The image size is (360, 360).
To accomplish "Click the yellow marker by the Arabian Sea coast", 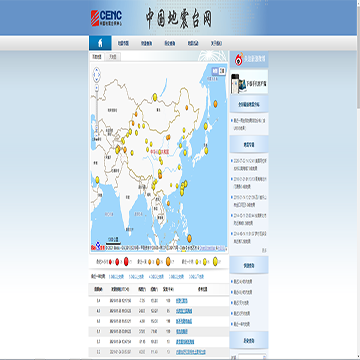I will click(97, 180).
